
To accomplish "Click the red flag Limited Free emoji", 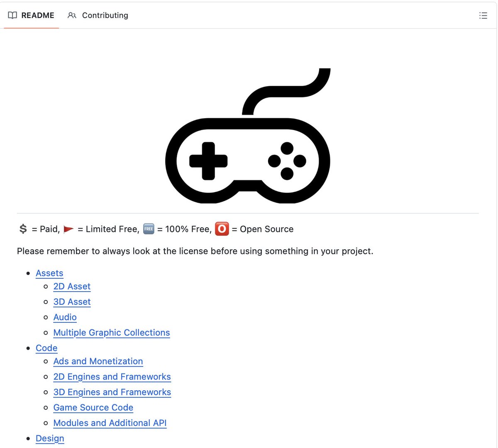I will tap(68, 229).
